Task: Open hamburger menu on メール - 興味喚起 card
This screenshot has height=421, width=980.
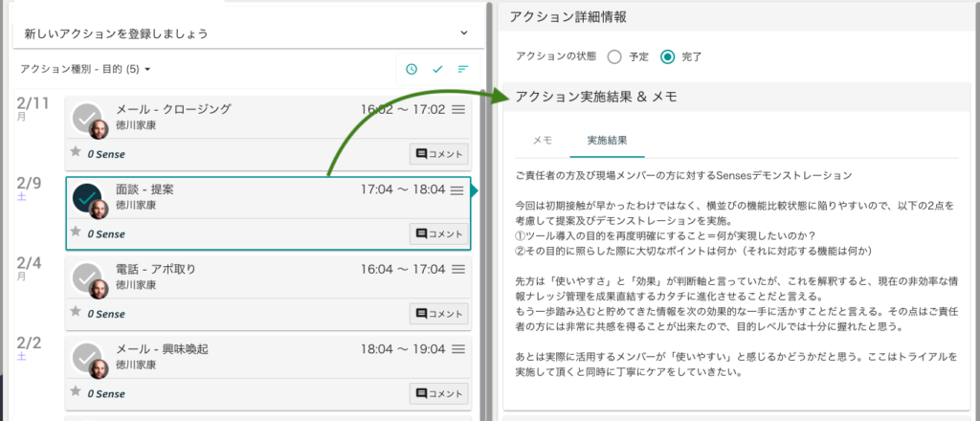Action: pos(458,349)
